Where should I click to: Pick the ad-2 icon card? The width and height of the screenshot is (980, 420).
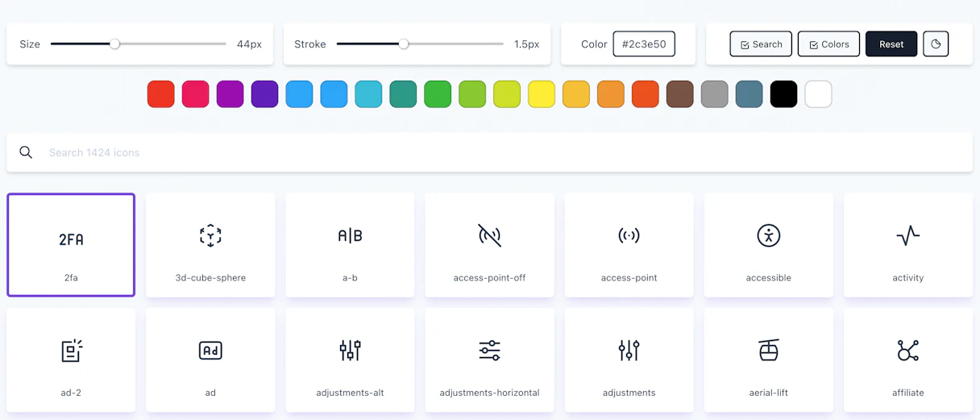[x=71, y=360]
